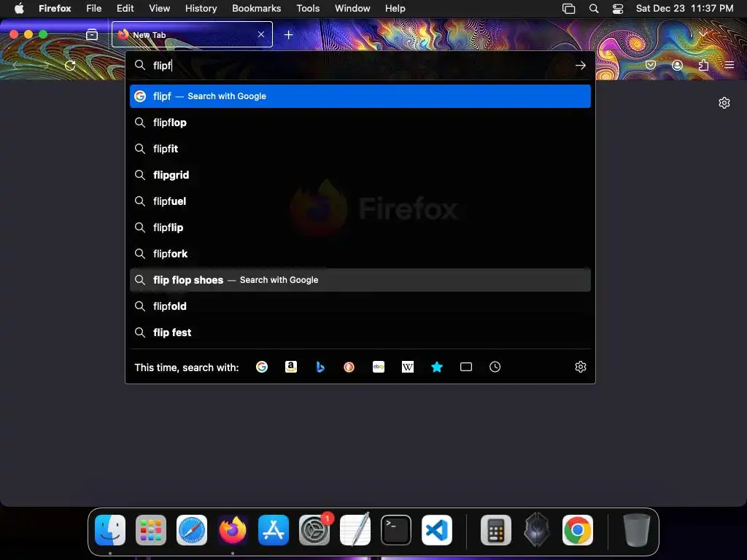Choose the 'flipfit' suggestion
This screenshot has width=747, height=560.
(360, 149)
